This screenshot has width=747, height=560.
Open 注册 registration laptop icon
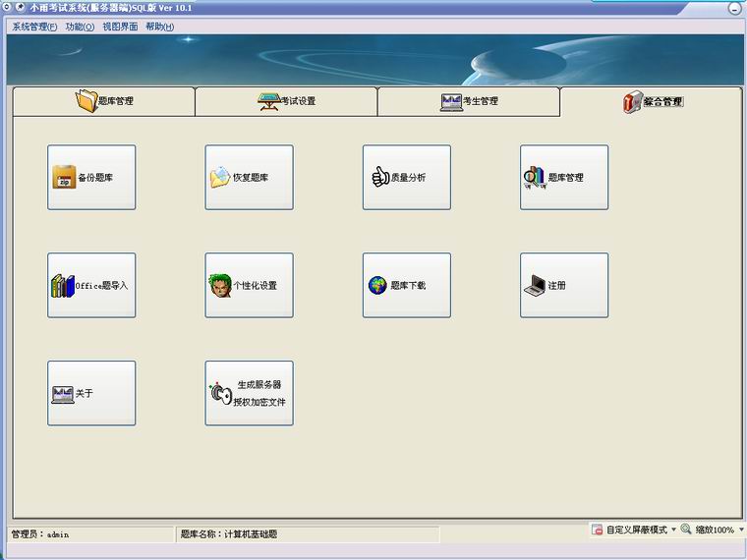click(535, 286)
